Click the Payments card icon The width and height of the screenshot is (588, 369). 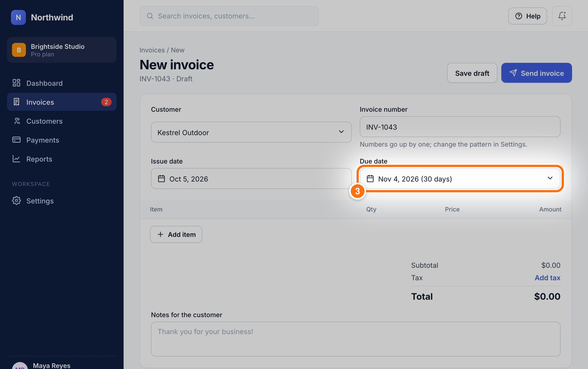[x=16, y=140]
